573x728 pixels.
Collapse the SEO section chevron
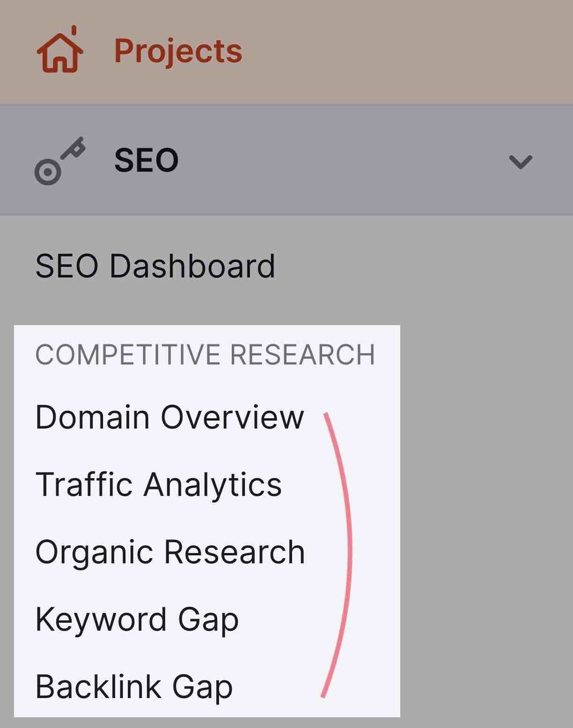tap(521, 162)
